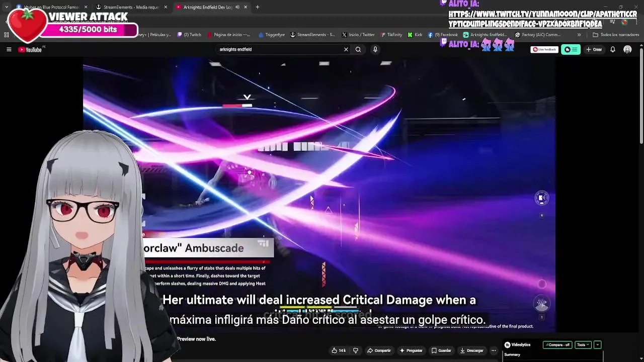Image resolution: width=644 pixels, height=362 pixels.
Task: Open the (9) Facebook bookmark
Action: coord(443,35)
